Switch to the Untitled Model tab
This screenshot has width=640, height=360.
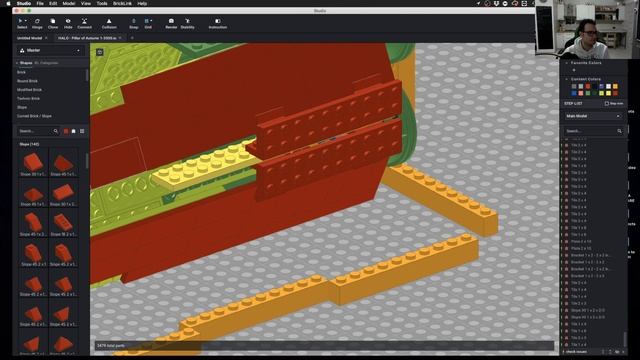click(x=29, y=38)
